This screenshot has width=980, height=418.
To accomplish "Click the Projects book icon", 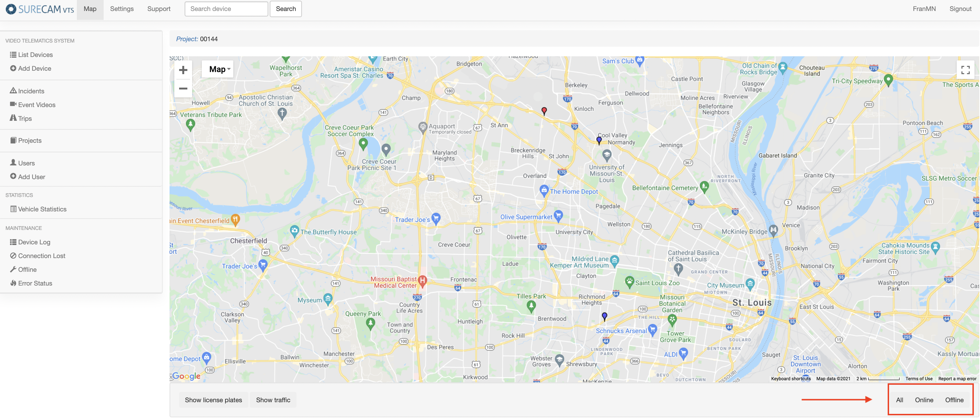I will pyautogui.click(x=13, y=140).
